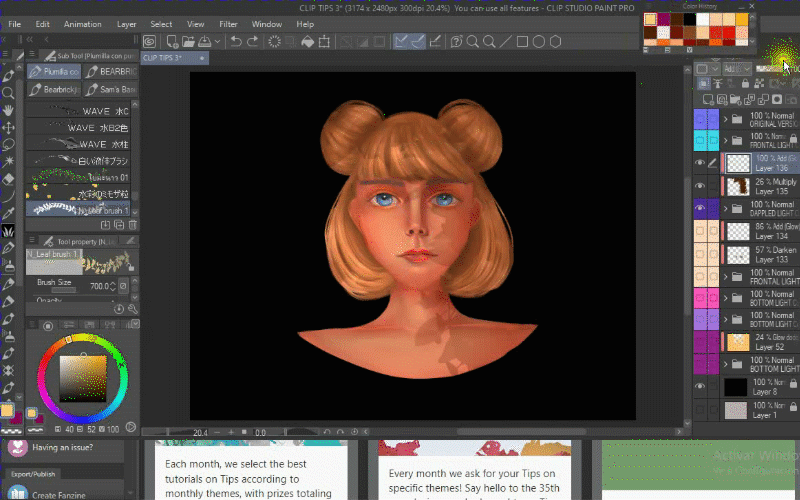Open file using folder icon
Viewport: 800px width, 500px height.
[x=186, y=41]
